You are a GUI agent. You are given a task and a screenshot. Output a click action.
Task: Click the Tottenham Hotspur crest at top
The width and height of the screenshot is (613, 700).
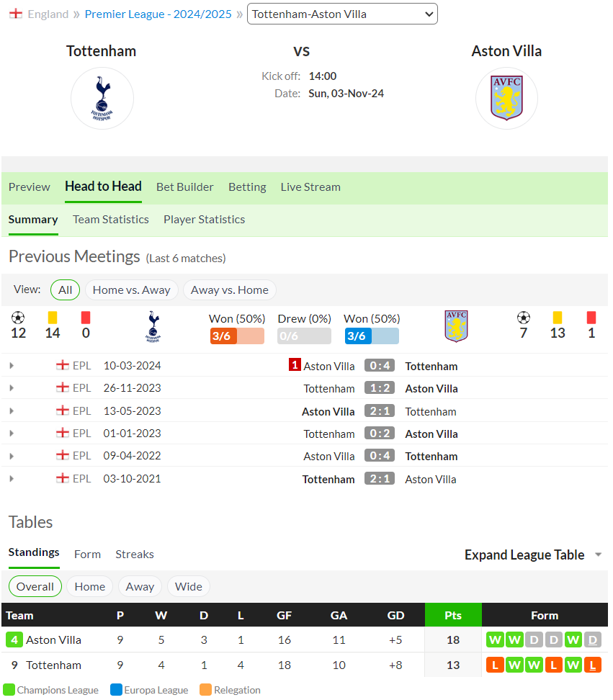[x=102, y=98]
